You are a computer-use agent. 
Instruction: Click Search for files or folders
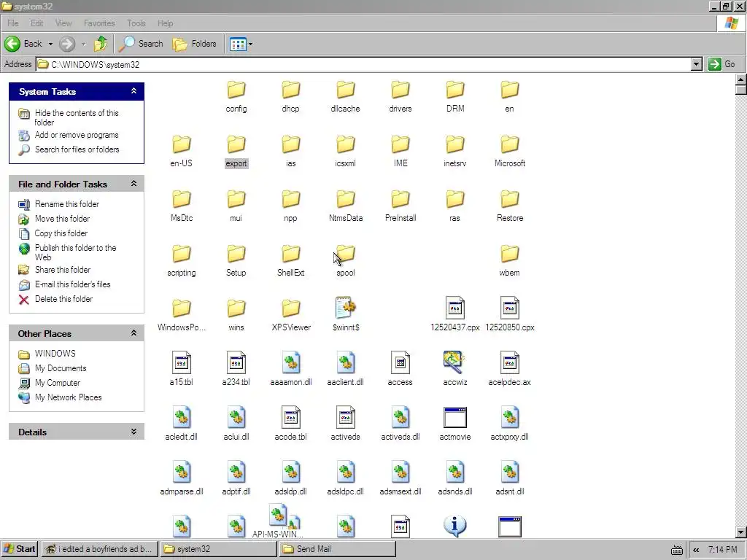tap(77, 149)
